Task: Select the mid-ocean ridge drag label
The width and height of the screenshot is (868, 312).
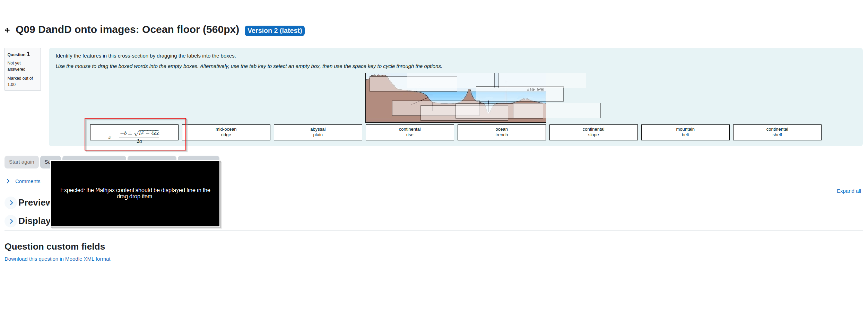Action: [x=226, y=132]
